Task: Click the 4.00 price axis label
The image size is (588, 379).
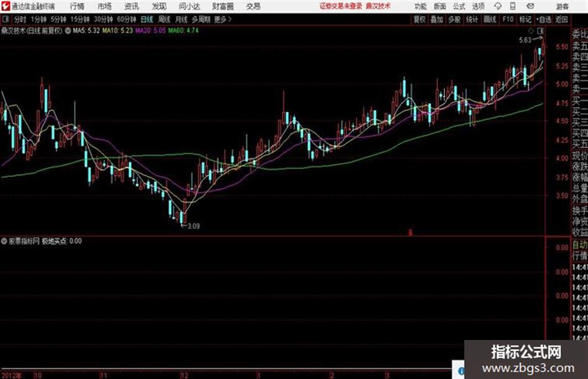Action: (562, 158)
